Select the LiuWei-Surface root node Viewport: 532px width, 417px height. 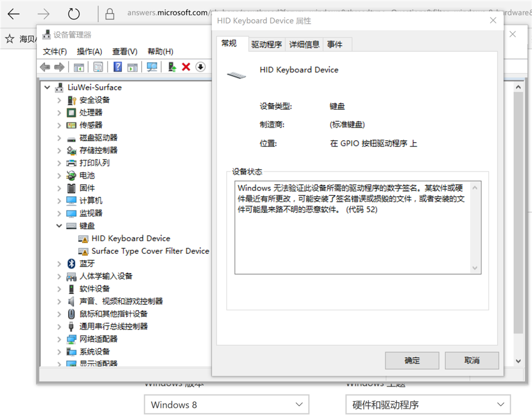[95, 87]
